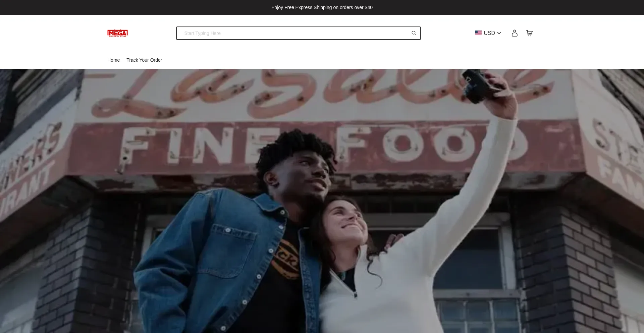Go to the Home menu item

[113, 60]
